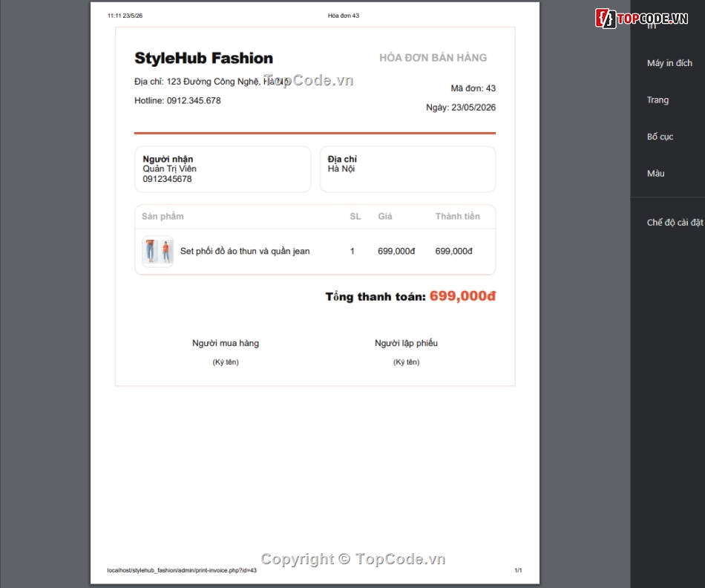Image resolution: width=705 pixels, height=588 pixels.
Task: Click 'Hóa đơn 43' page header title
Action: tap(344, 16)
